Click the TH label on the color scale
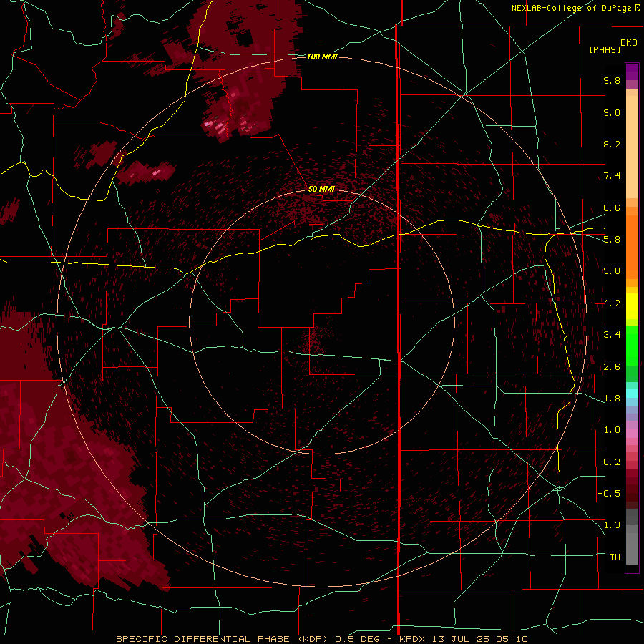Image resolution: width=644 pixels, height=644 pixels. (615, 557)
